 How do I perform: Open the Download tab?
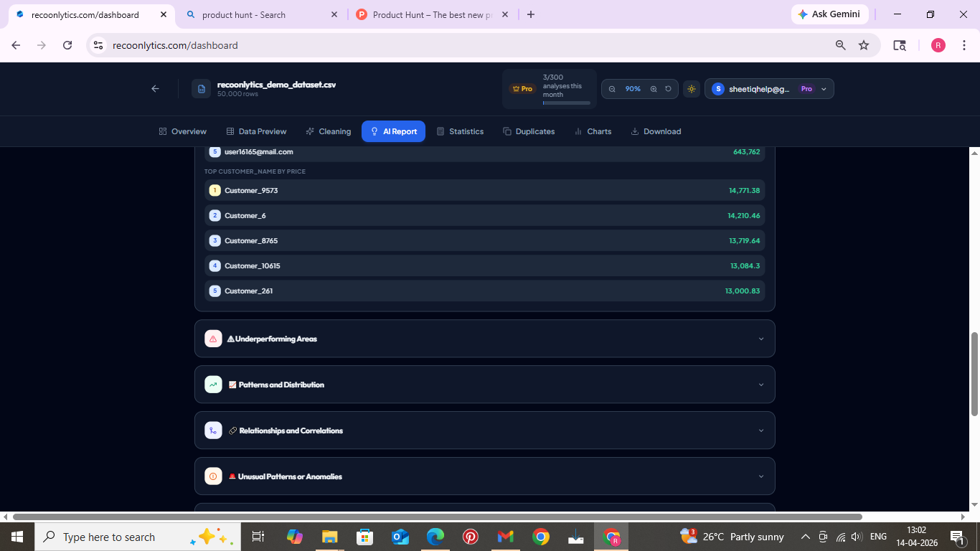[656, 131]
